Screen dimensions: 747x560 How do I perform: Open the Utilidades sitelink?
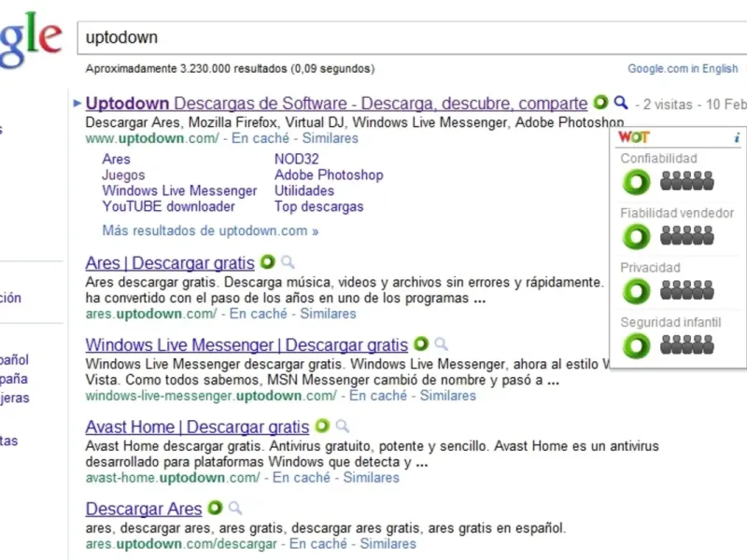pyautogui.click(x=304, y=191)
